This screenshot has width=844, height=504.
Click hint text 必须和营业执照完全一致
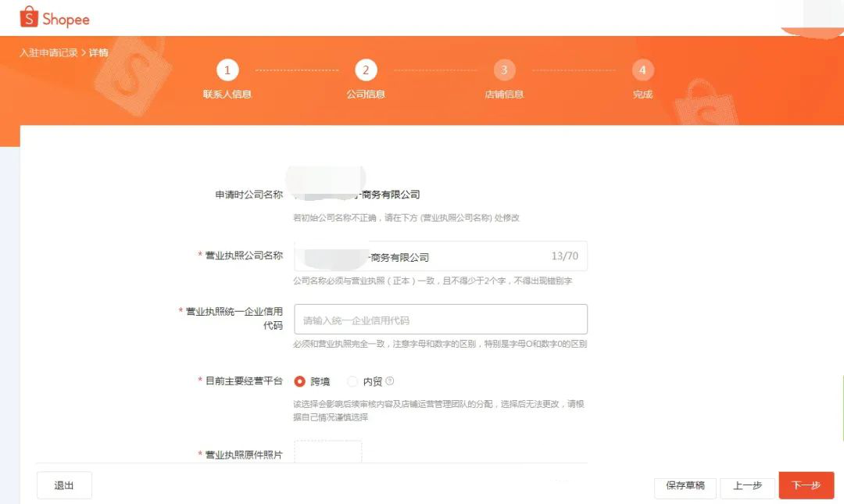click(440, 344)
